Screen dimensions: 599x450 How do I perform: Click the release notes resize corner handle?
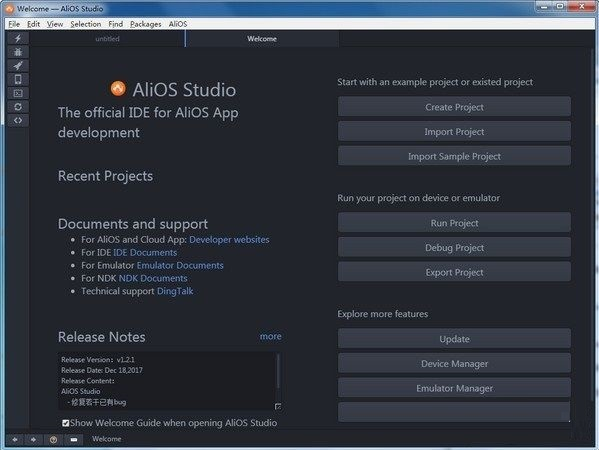click(x=278, y=406)
